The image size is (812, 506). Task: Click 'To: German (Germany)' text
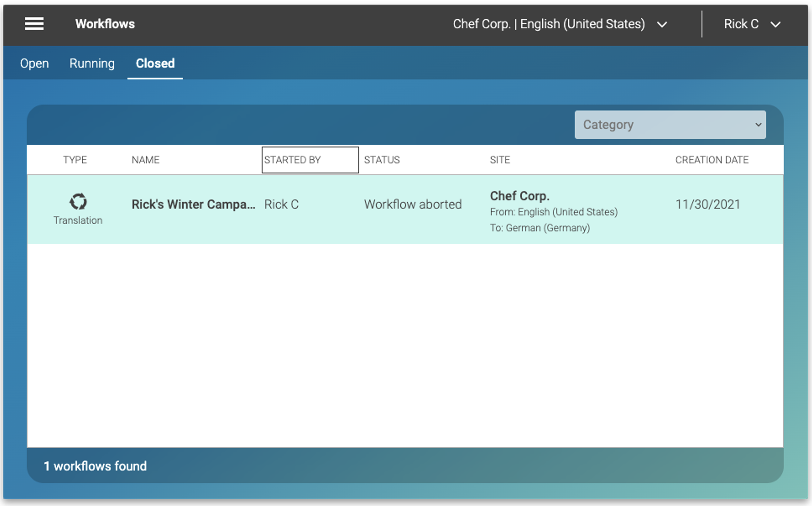(540, 228)
